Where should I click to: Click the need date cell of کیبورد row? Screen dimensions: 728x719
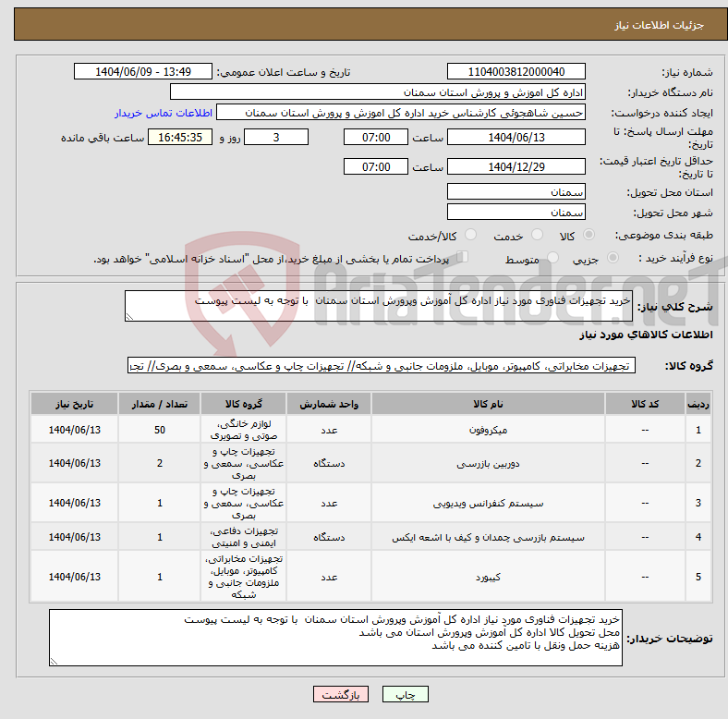point(74,577)
